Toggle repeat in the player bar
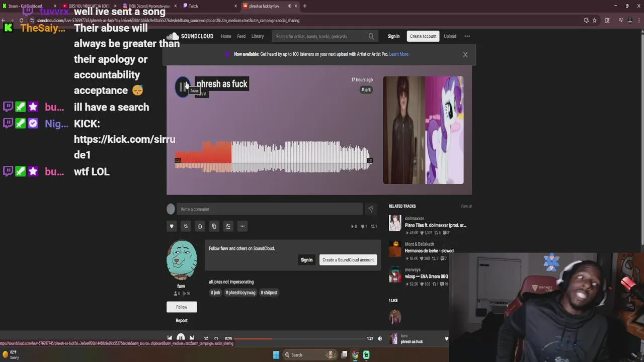The height and width of the screenshot is (362, 644). coord(216,338)
